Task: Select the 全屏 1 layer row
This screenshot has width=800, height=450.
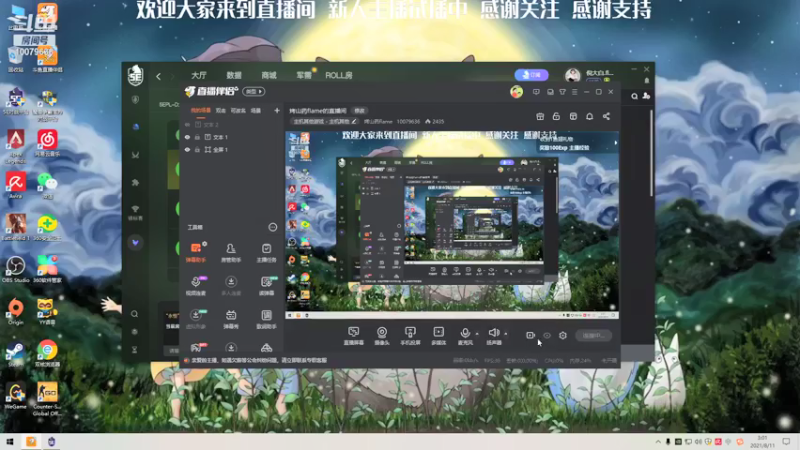Action: click(x=232, y=149)
